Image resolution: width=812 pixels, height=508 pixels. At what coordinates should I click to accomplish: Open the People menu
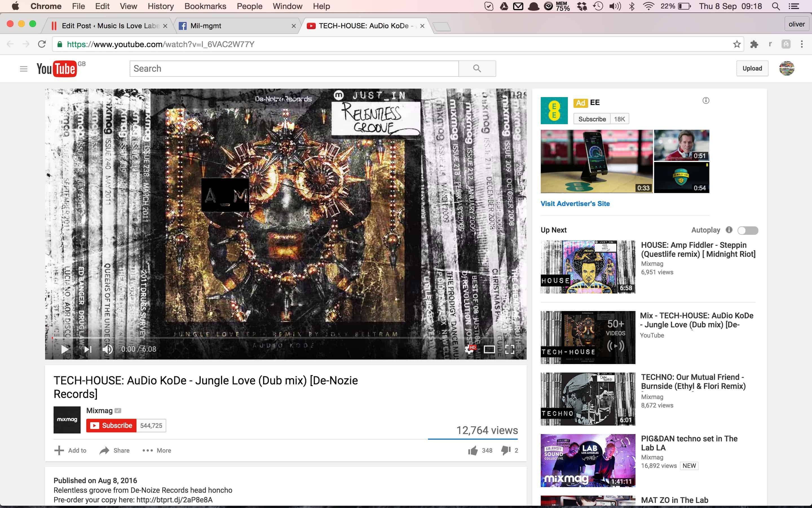249,6
